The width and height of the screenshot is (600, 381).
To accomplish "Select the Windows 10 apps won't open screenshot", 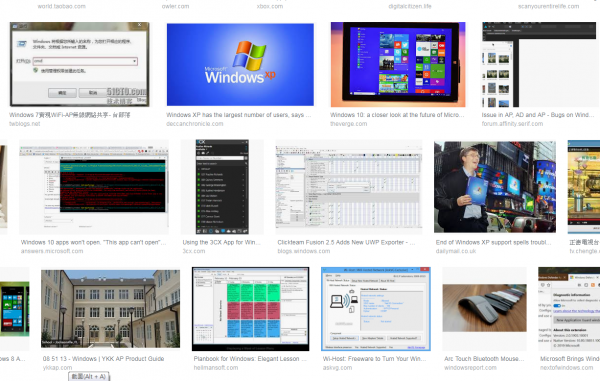I will click(x=94, y=187).
